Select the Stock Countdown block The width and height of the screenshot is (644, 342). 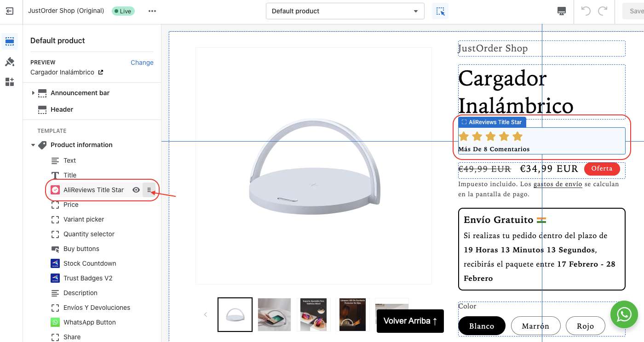pyautogui.click(x=90, y=263)
